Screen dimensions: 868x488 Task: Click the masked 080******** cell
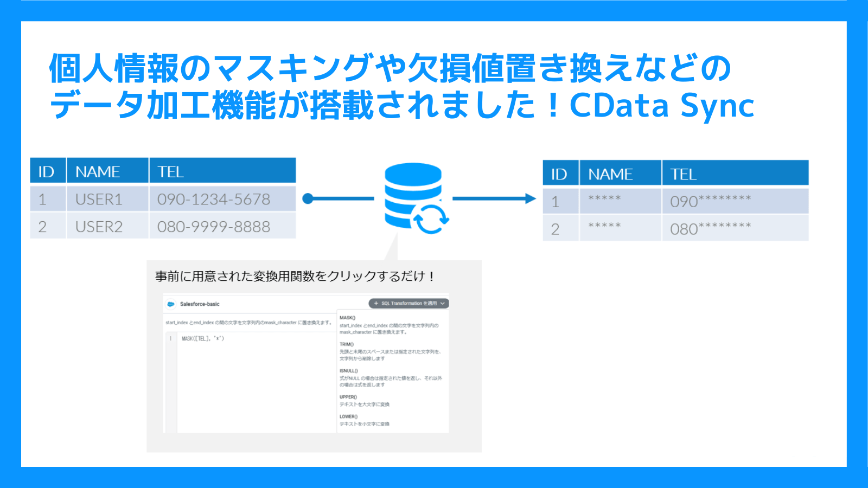pyautogui.click(x=735, y=228)
